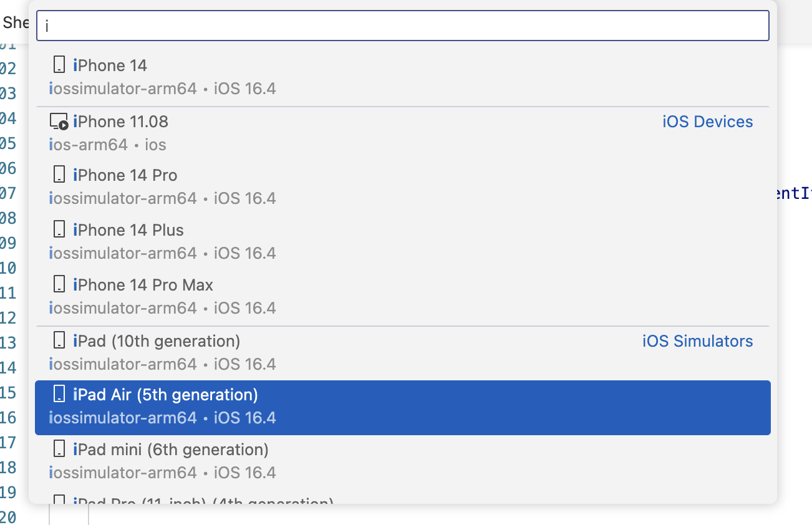Click the icon next to iPad mini (6th generation)
Image resolution: width=812 pixels, height=525 pixels.
click(x=59, y=448)
